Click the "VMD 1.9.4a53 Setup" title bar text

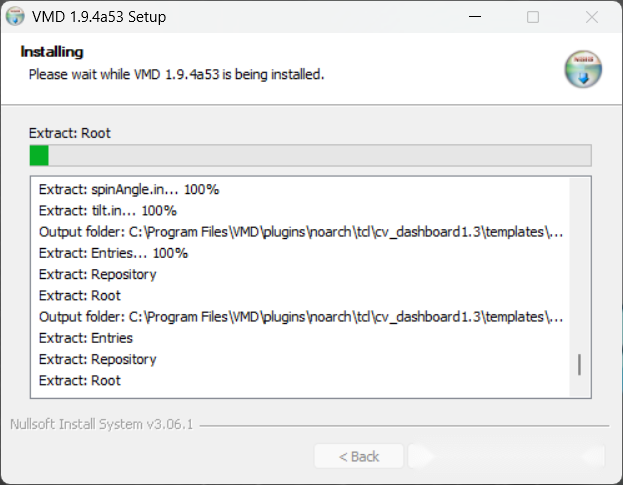click(99, 17)
